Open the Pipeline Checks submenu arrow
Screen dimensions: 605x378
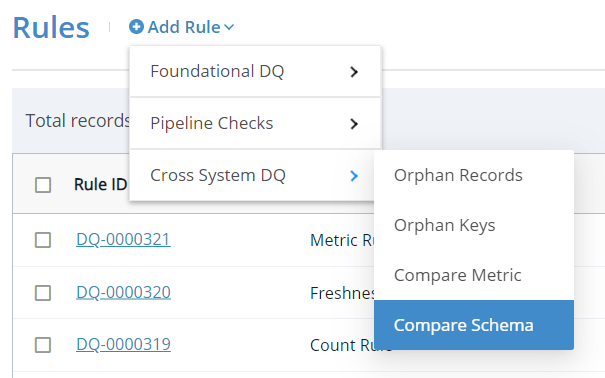pos(354,124)
